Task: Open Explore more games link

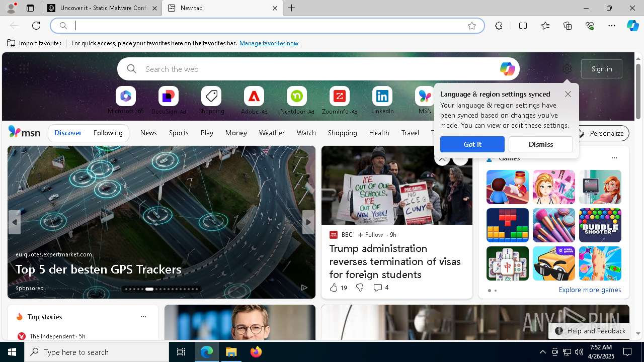Action: [x=590, y=290]
